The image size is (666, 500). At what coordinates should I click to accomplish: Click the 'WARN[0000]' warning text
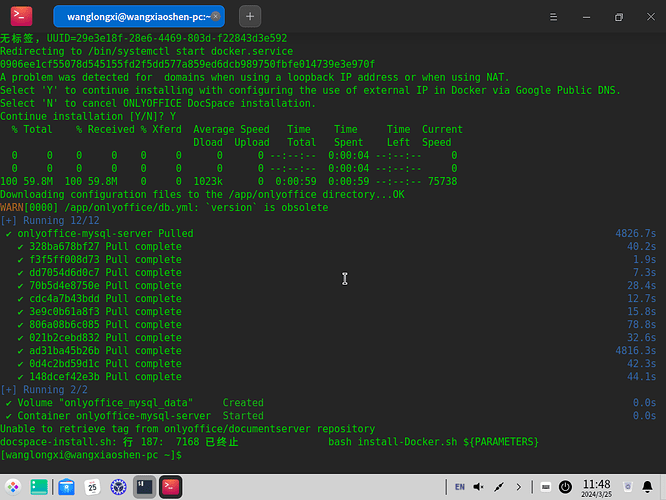29,207
